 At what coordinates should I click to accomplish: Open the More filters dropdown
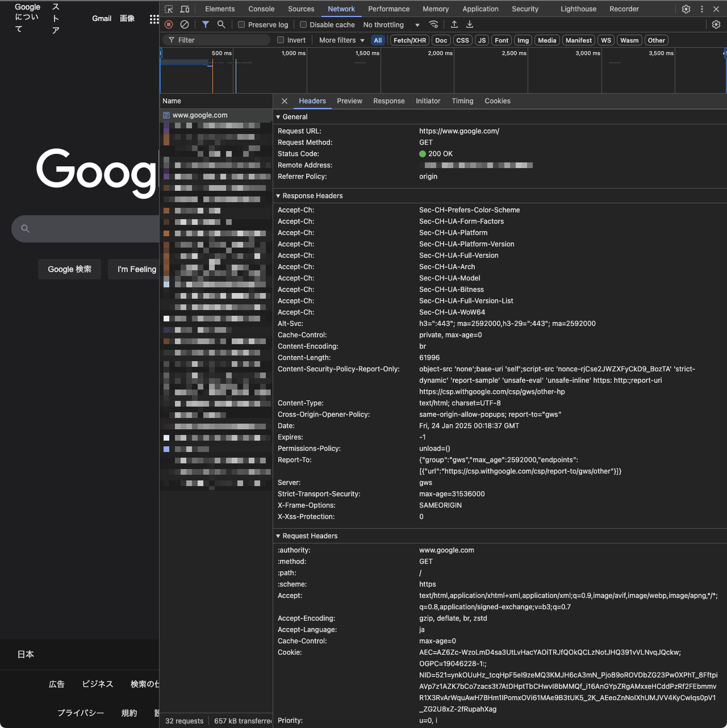[342, 40]
